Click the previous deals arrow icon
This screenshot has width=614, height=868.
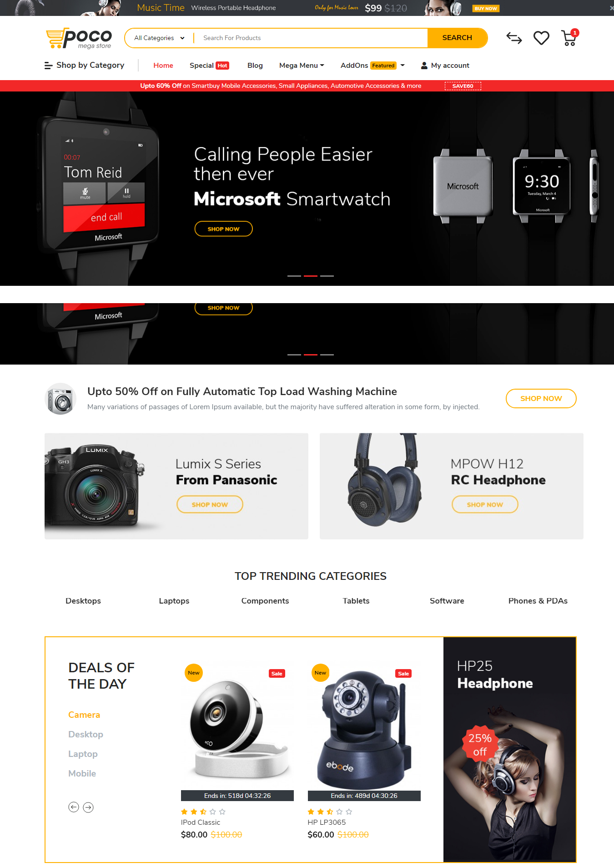point(74,807)
